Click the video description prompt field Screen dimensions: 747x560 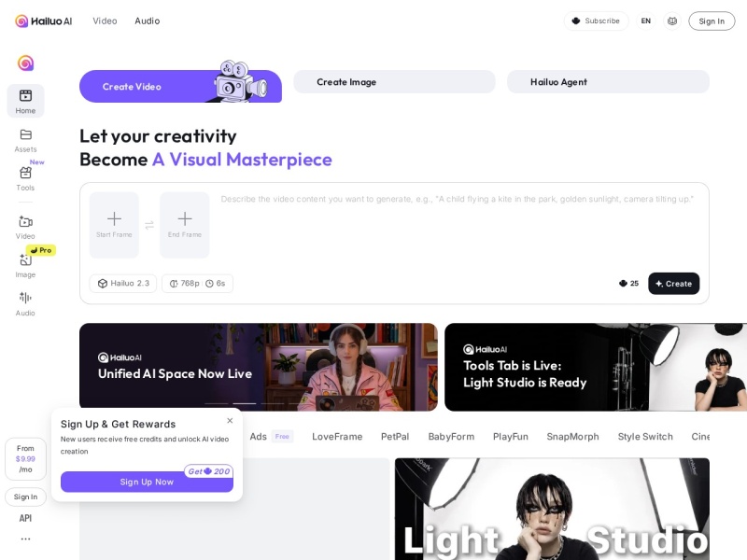458,227
